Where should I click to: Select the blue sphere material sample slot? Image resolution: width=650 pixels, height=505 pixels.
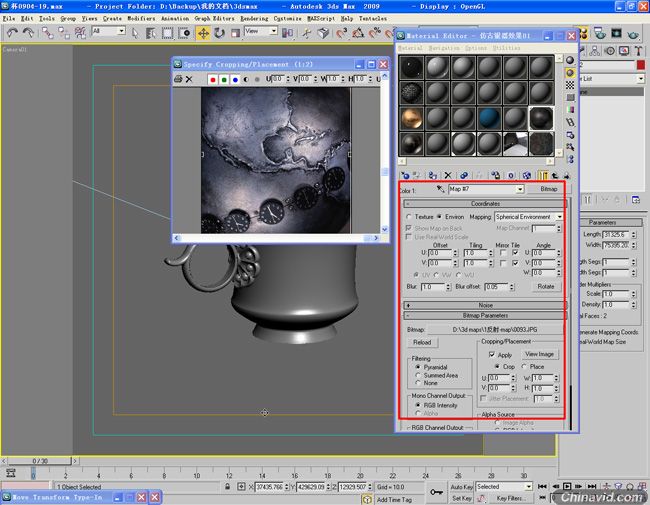tap(489, 118)
